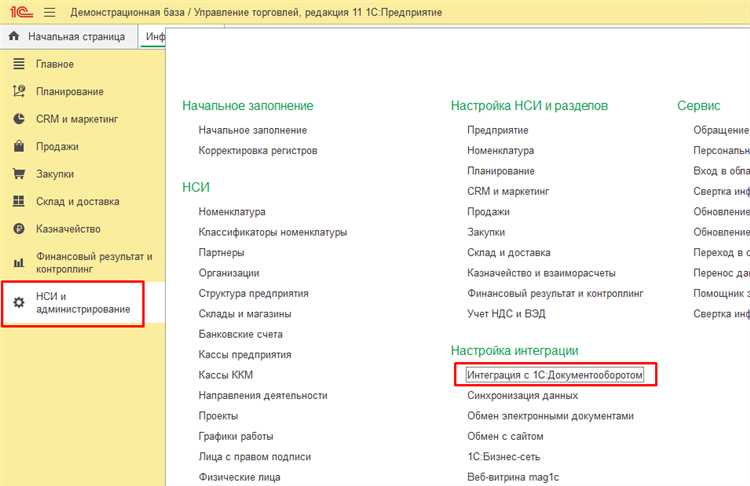Open Структура предприятия
Image resolution: width=750 pixels, height=486 pixels.
pos(254,293)
